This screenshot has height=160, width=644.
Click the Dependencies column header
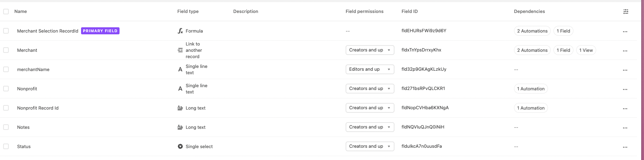tap(529, 12)
